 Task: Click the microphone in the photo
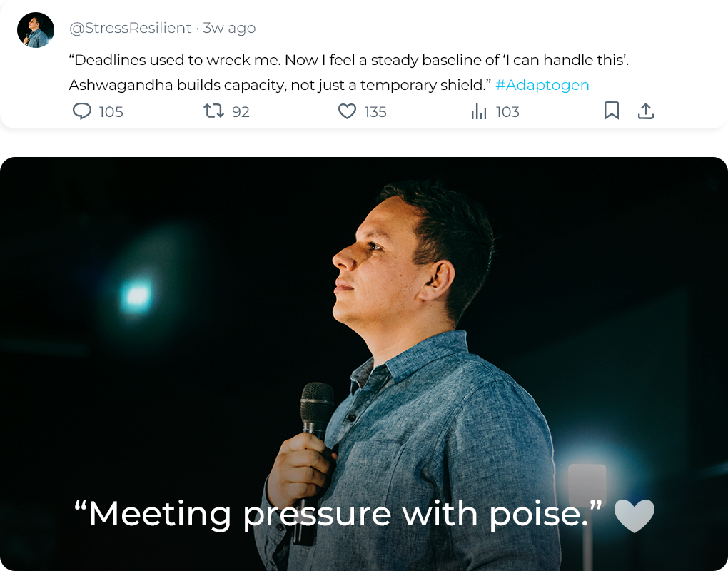click(x=316, y=408)
